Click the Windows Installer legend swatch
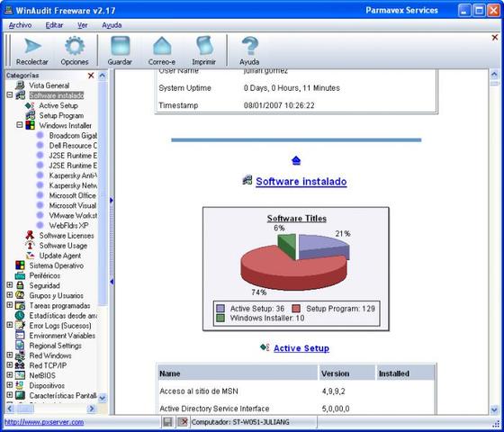The width and height of the screenshot is (504, 432). (x=220, y=318)
